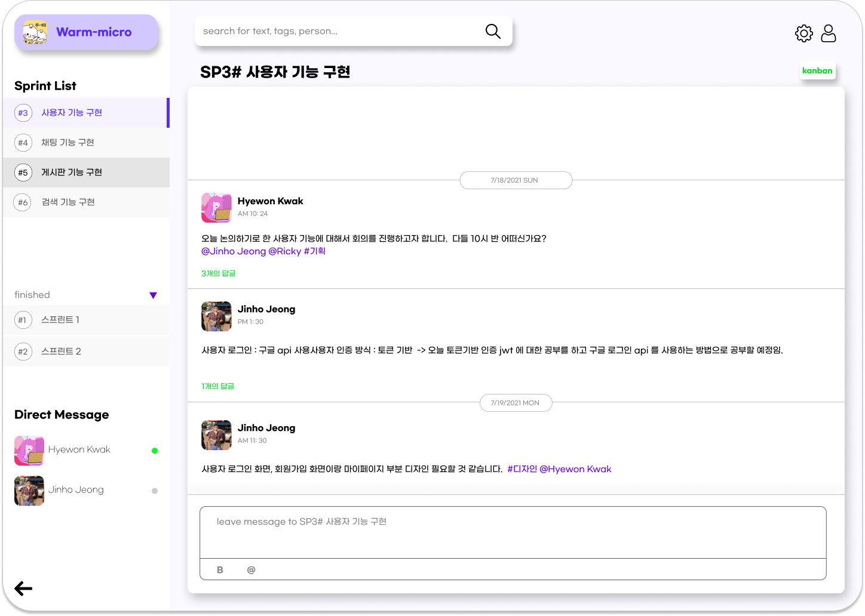Switch to the kanban view button
Viewport: 865px width, 616px height.
pos(817,71)
